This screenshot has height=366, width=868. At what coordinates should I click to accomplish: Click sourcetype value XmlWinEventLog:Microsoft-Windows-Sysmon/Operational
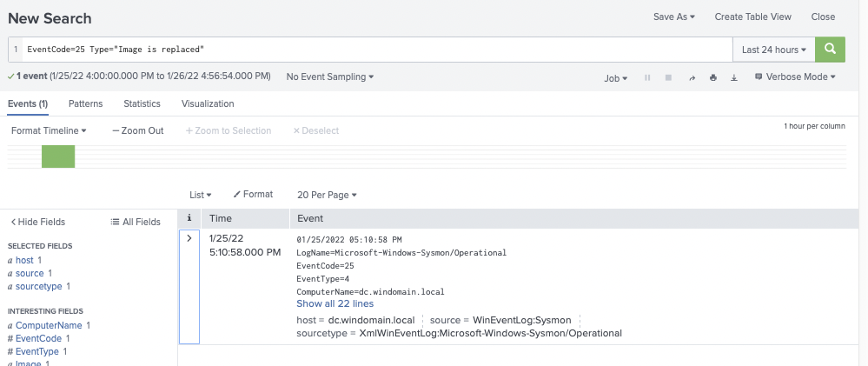tap(490, 333)
